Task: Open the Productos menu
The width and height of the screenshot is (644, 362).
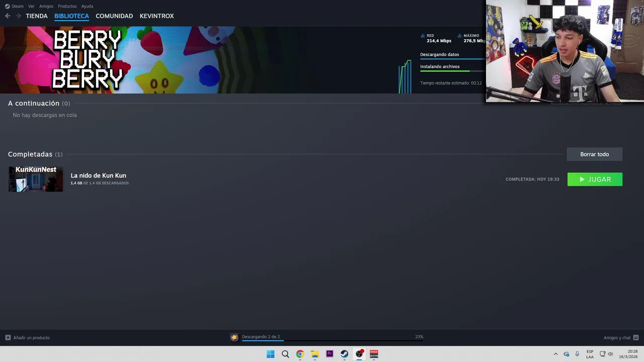Action: pos(67,6)
